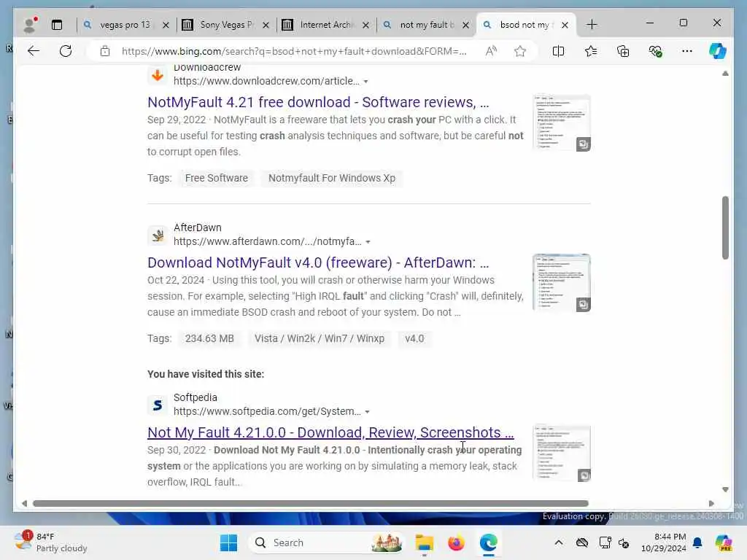Open Settings and more ellipsis menu

coord(687,51)
